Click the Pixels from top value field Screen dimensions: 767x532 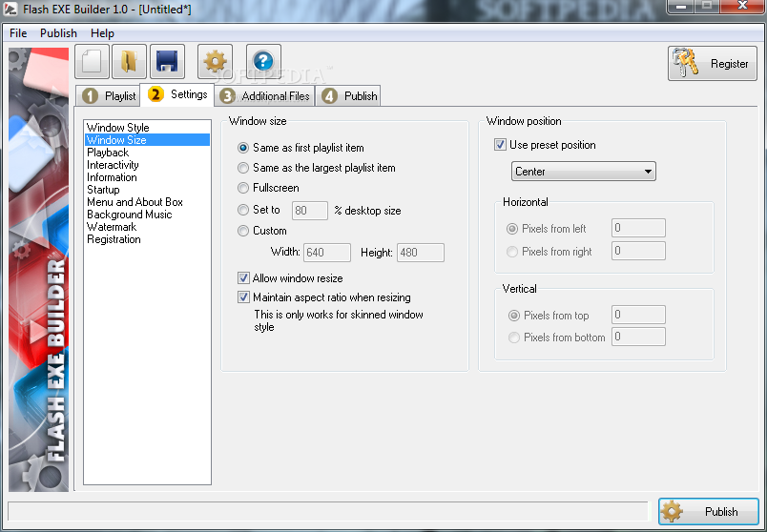638,315
